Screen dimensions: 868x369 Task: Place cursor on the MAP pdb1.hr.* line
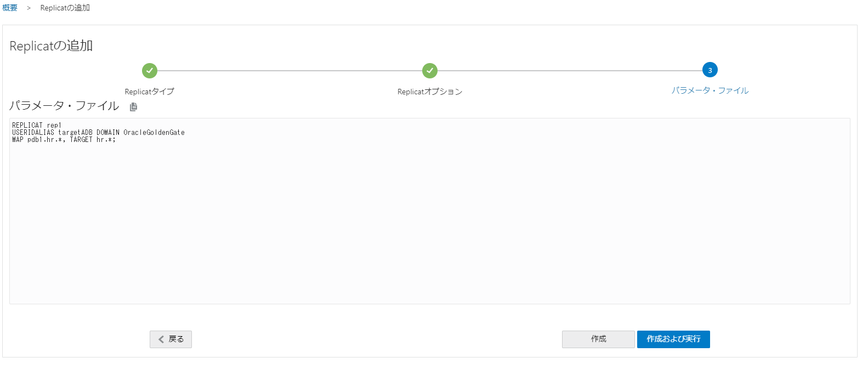pos(64,140)
